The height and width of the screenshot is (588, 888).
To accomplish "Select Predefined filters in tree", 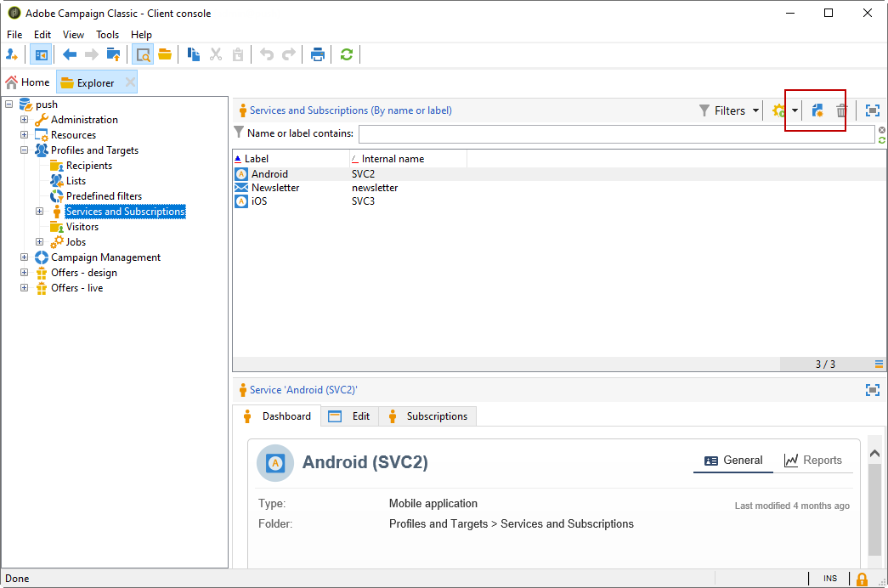I will point(104,196).
